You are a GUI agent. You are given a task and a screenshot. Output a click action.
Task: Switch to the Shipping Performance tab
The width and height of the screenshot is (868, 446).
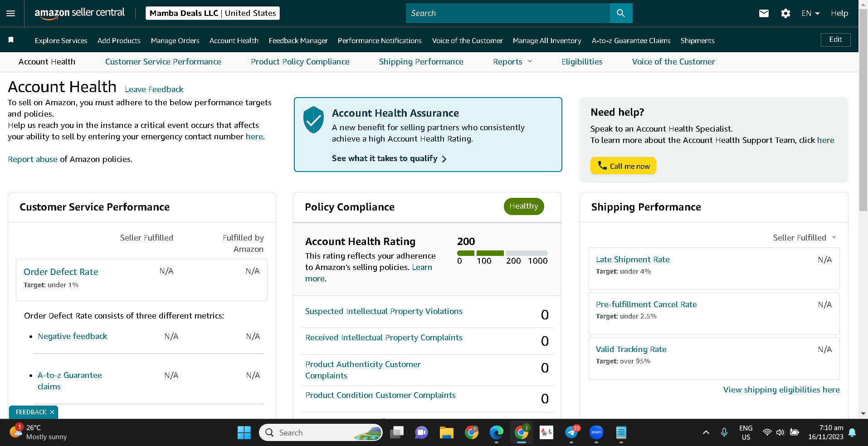tap(421, 62)
